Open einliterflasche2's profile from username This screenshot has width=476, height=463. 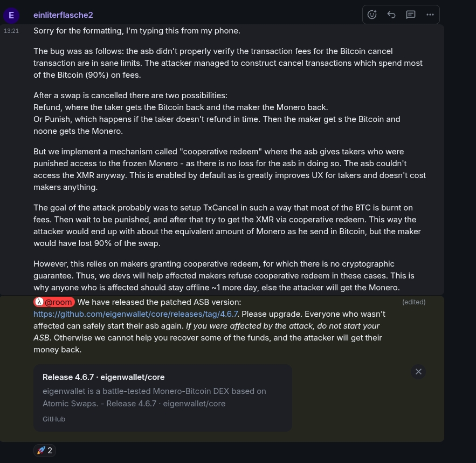(x=63, y=15)
